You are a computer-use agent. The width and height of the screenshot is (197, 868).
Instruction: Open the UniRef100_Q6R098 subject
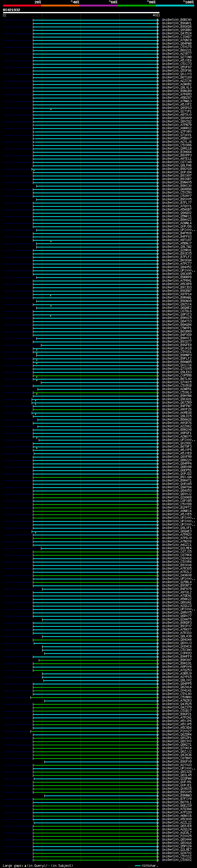176,467
